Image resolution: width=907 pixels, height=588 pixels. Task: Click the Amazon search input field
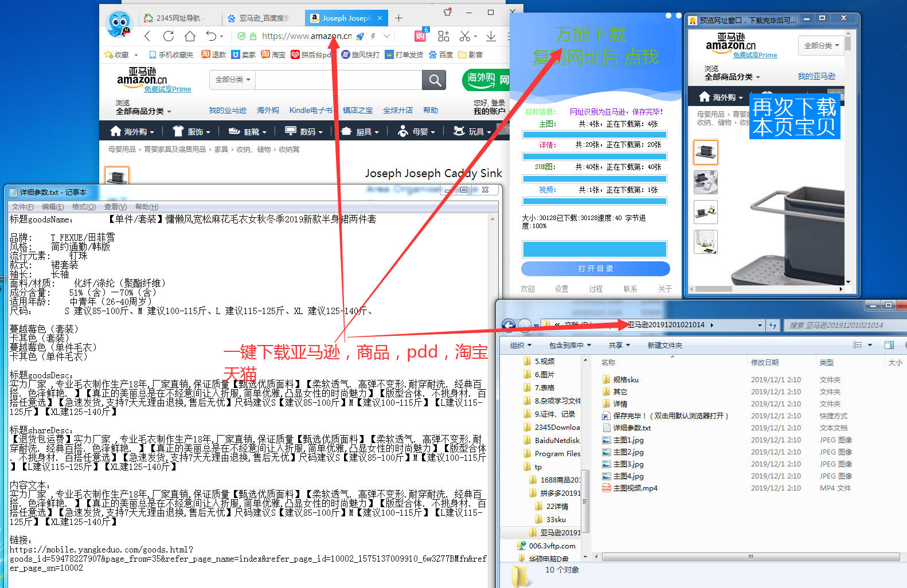point(339,80)
